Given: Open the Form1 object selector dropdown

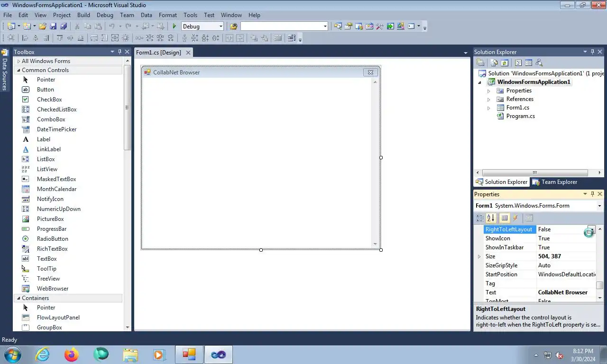Looking at the screenshot, I should tap(599, 206).
